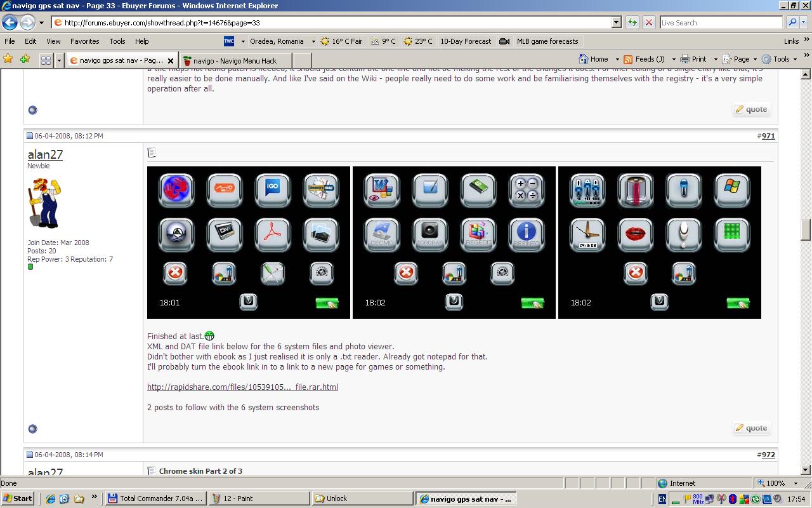
Task: Expand the address bar history dropdown
Action: tap(616, 22)
